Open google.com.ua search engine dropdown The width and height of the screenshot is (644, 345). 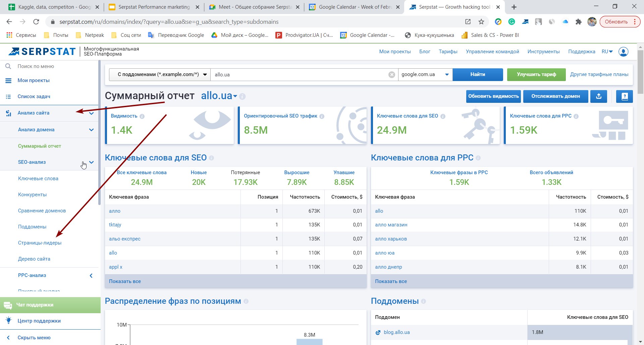[x=425, y=75]
